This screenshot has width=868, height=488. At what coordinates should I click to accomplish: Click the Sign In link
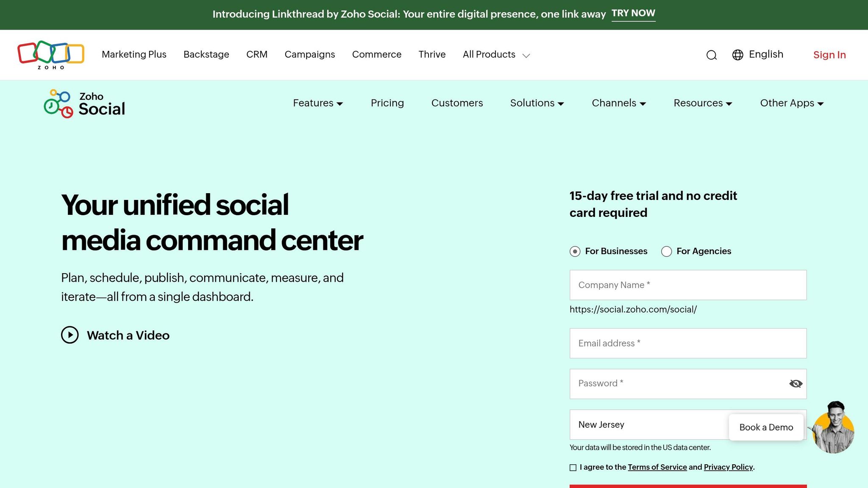coord(829,55)
